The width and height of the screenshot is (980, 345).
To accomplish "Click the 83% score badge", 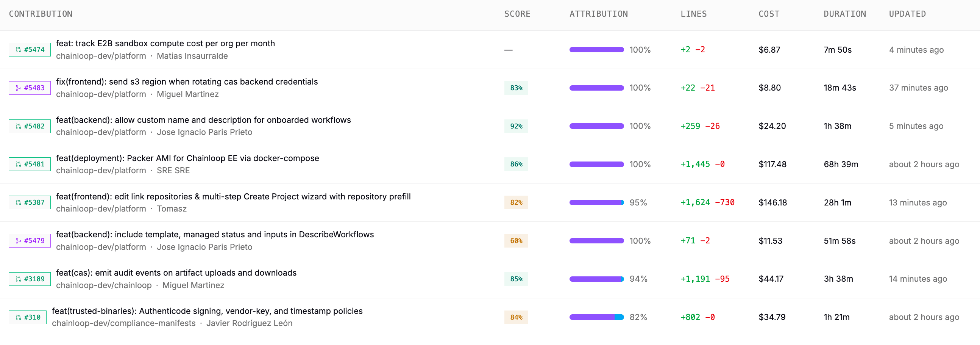I will (x=516, y=88).
